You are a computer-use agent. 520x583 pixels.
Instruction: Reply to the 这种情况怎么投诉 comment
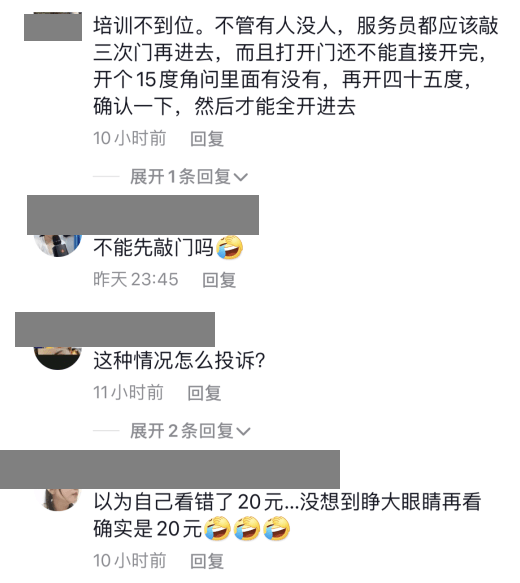click(x=204, y=393)
